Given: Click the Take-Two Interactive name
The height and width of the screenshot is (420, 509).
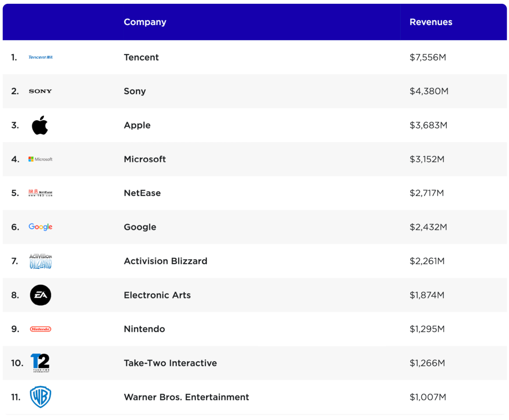Looking at the screenshot, I should (x=170, y=363).
